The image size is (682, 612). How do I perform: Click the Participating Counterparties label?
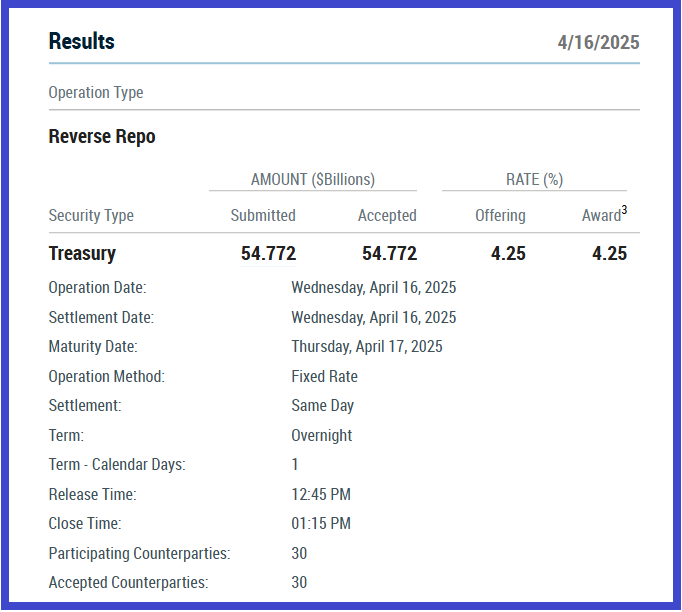click(x=139, y=554)
